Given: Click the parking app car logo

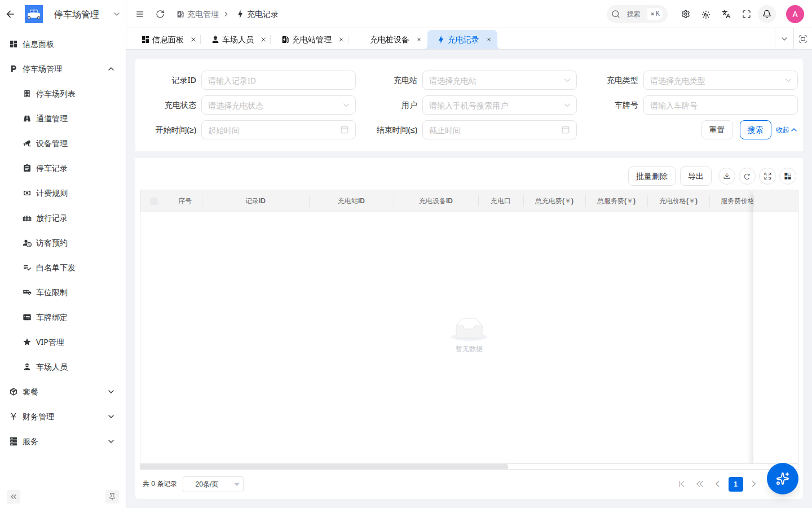Looking at the screenshot, I should [34, 14].
